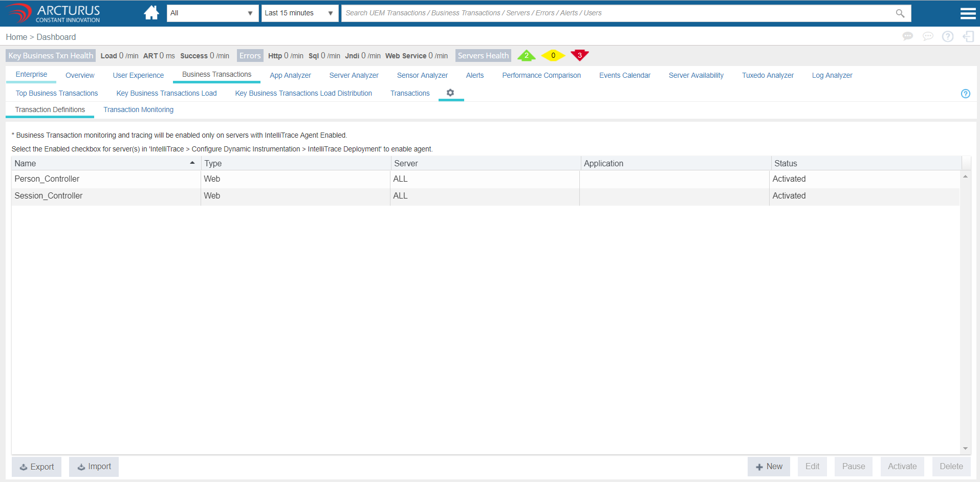Image resolution: width=980 pixels, height=482 pixels.
Task: Open the Server Analyzer tab
Action: point(354,75)
